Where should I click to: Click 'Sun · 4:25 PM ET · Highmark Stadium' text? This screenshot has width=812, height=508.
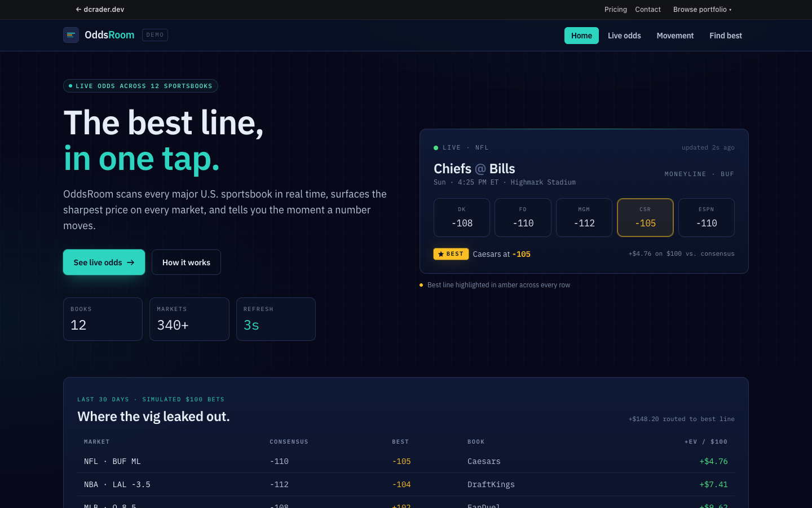pyautogui.click(x=505, y=182)
